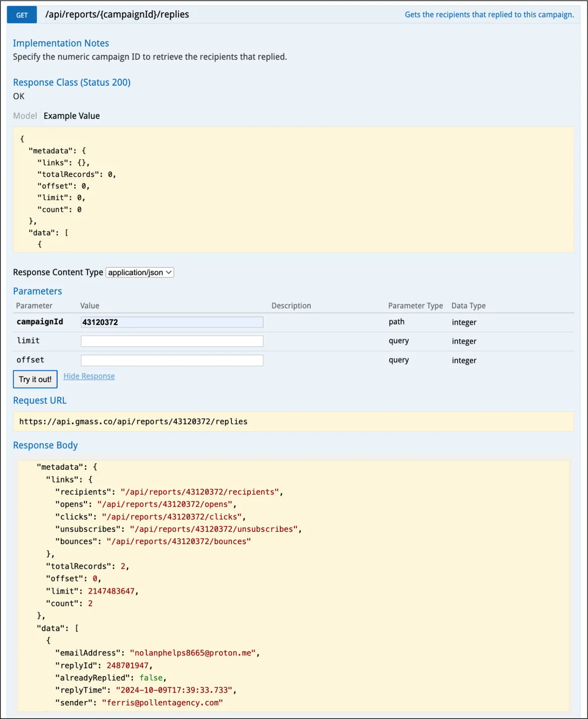Screen dimensions: 588x719
Task: Focus the campaignId value field
Action: point(172,322)
